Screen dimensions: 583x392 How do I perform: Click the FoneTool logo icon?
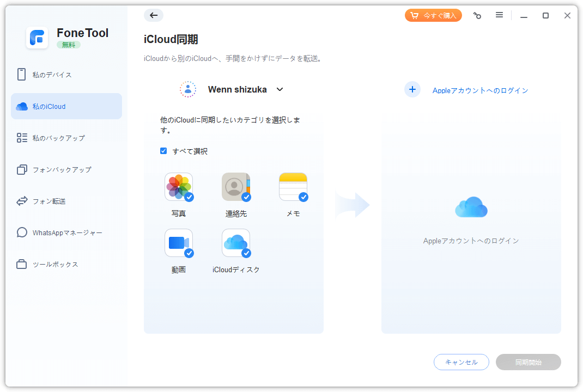(37, 38)
